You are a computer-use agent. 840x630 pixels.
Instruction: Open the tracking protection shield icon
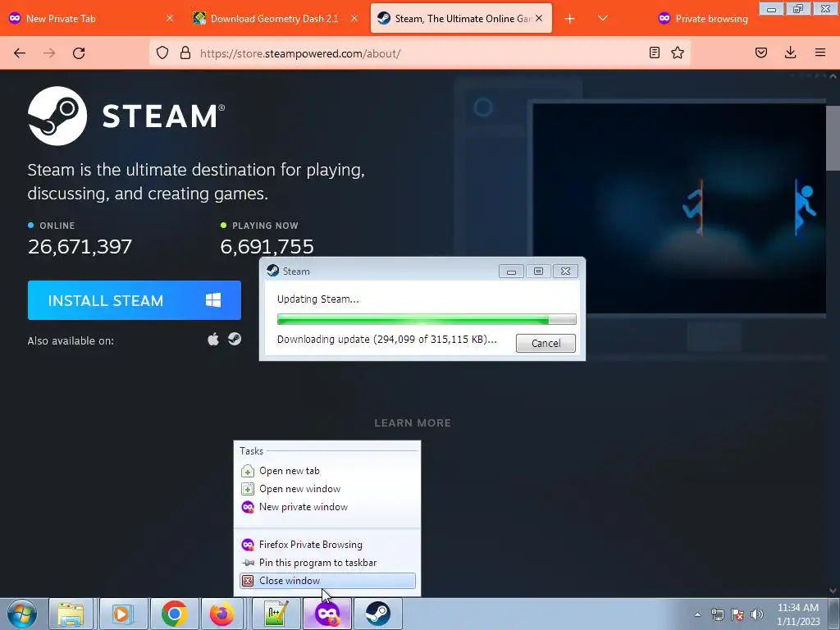(162, 52)
